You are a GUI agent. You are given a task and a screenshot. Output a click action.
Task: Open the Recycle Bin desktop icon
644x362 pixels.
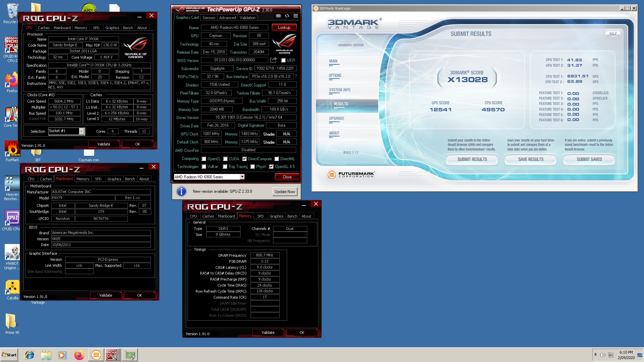12,13
